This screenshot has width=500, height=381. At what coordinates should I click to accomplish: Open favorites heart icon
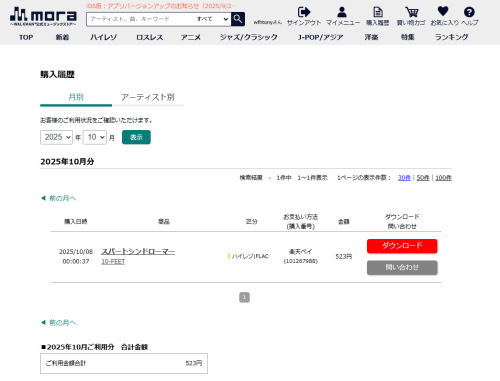[443, 11]
